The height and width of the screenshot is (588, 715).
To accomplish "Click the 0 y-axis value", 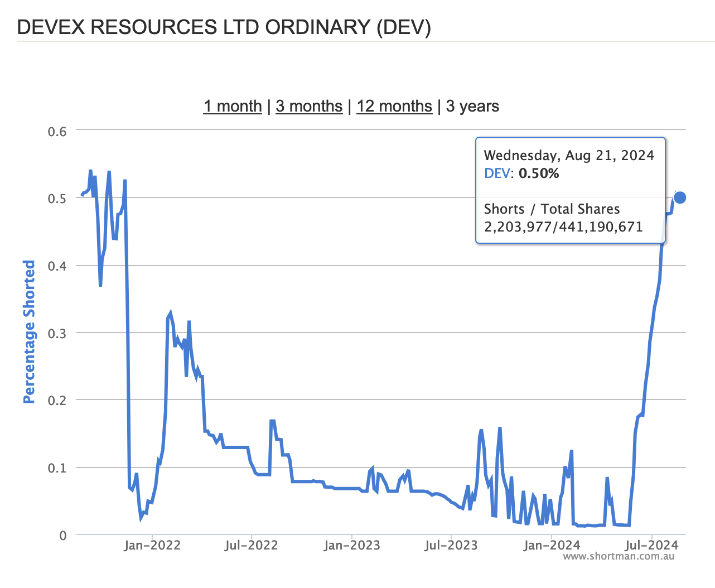I will point(62,536).
